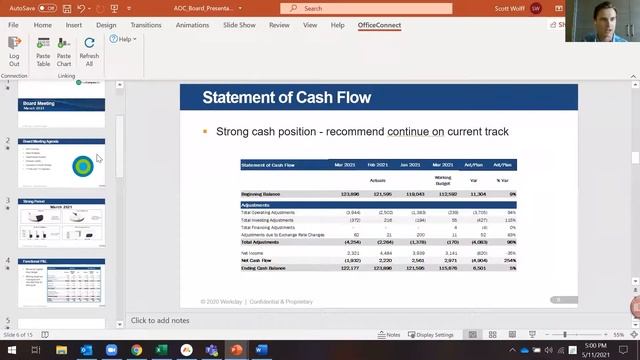Image resolution: width=640 pixels, height=360 pixels.
Task: Switch to Reading view icon
Action: [512, 335]
